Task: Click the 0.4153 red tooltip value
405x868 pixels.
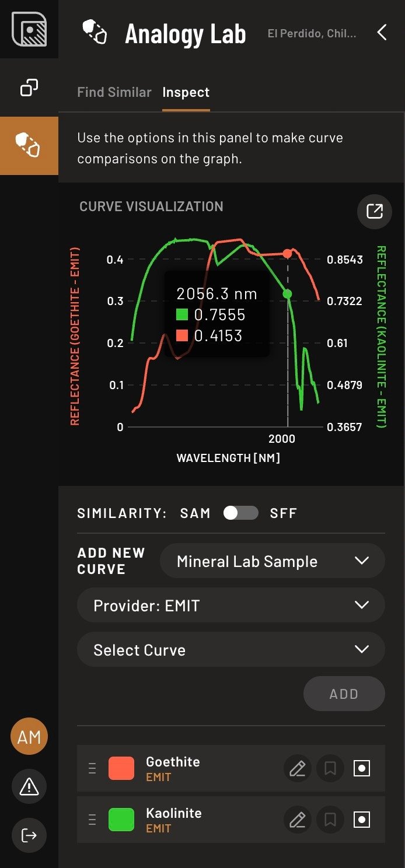Action: 219,335
